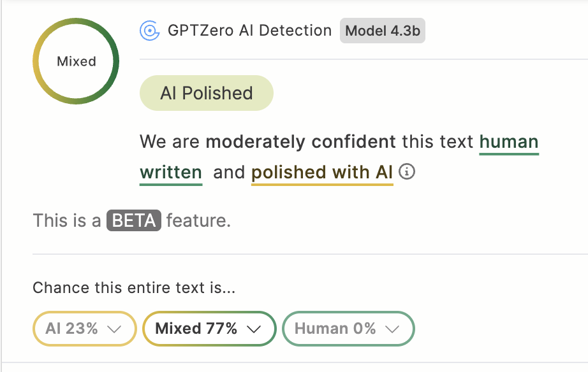This screenshot has height=372, width=588.
Task: Click the BETA feature badge
Action: [x=134, y=220]
